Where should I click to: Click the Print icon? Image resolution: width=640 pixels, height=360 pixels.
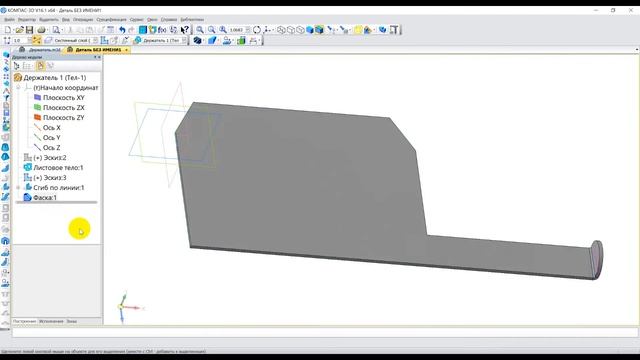pos(41,30)
